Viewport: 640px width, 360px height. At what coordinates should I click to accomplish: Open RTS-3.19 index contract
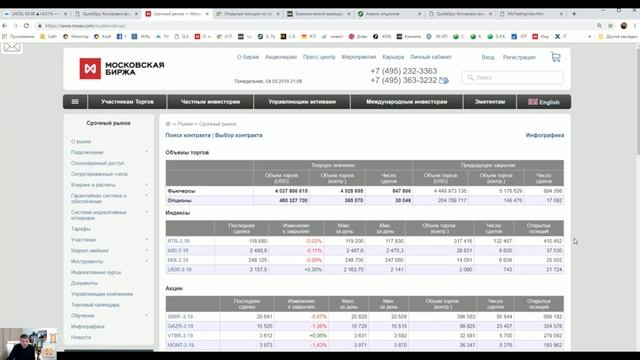[178, 241]
